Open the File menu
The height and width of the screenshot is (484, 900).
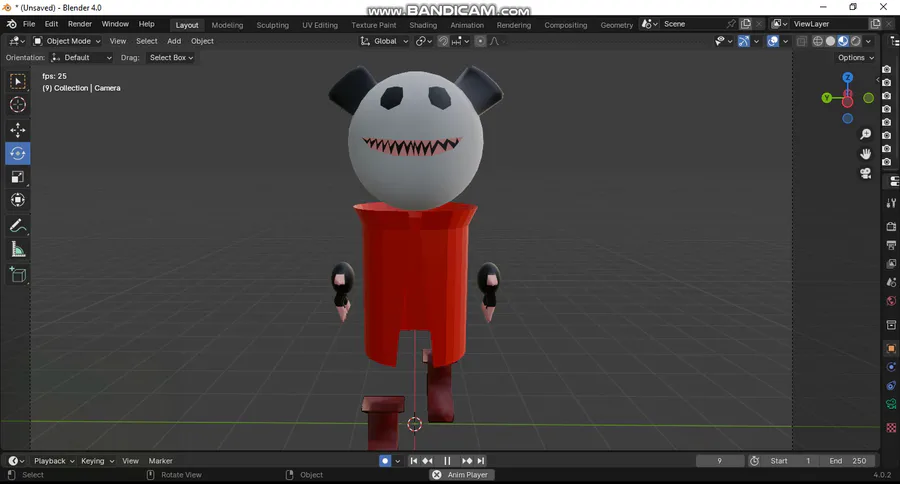[29, 24]
